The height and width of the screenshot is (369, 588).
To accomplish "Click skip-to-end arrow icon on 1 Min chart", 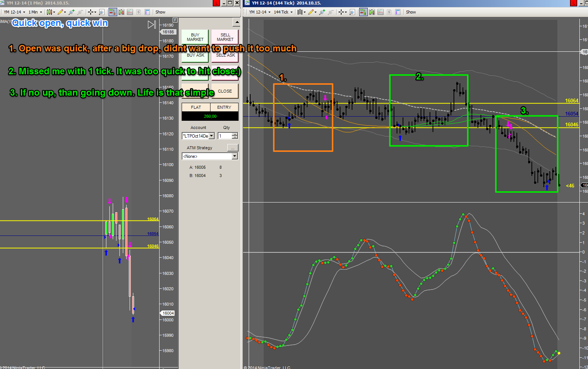I will click(x=152, y=25).
